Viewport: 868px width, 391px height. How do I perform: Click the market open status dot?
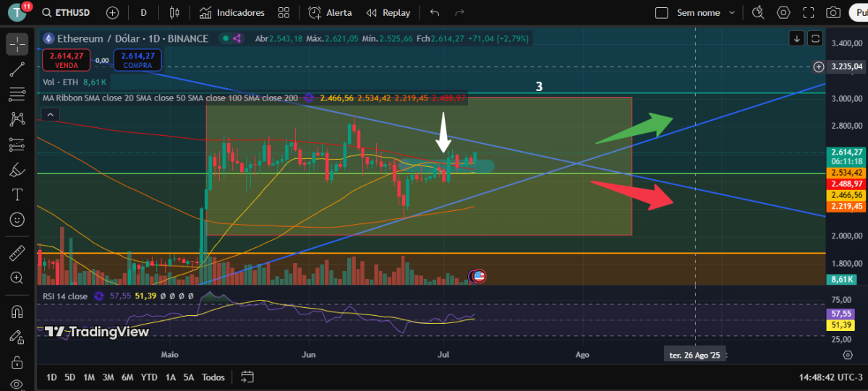pos(226,38)
